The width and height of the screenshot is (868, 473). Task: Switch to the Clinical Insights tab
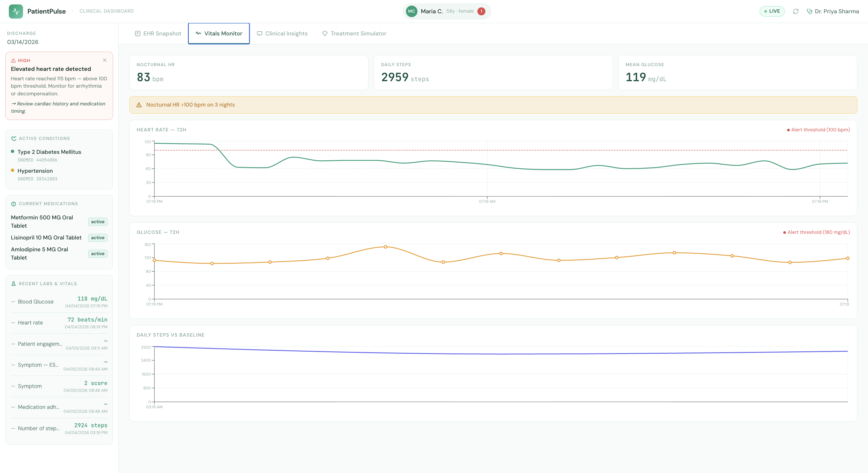282,34
